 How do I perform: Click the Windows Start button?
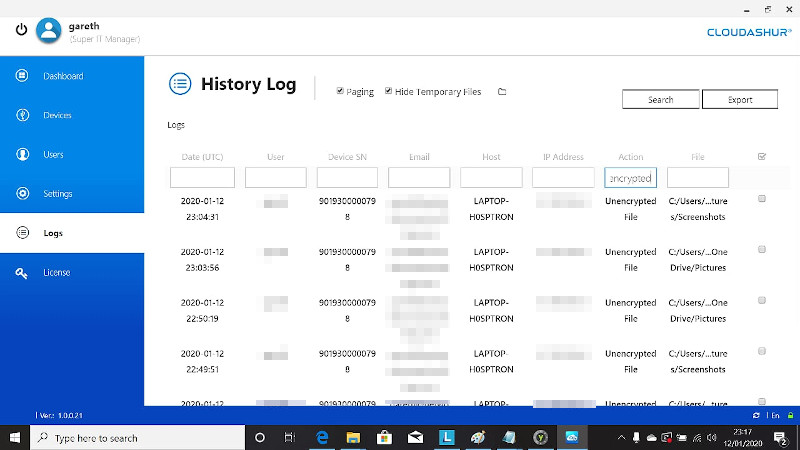(x=15, y=438)
